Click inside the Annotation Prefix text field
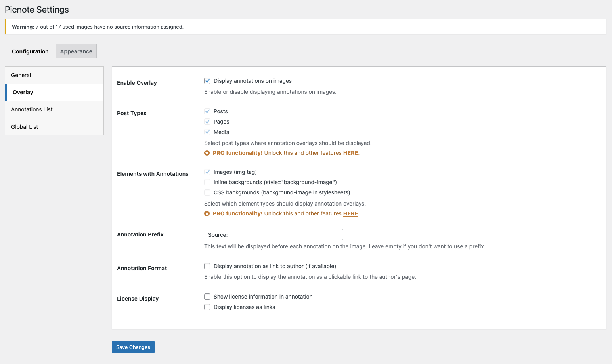Screen dimensions: 612x364 tap(273, 234)
